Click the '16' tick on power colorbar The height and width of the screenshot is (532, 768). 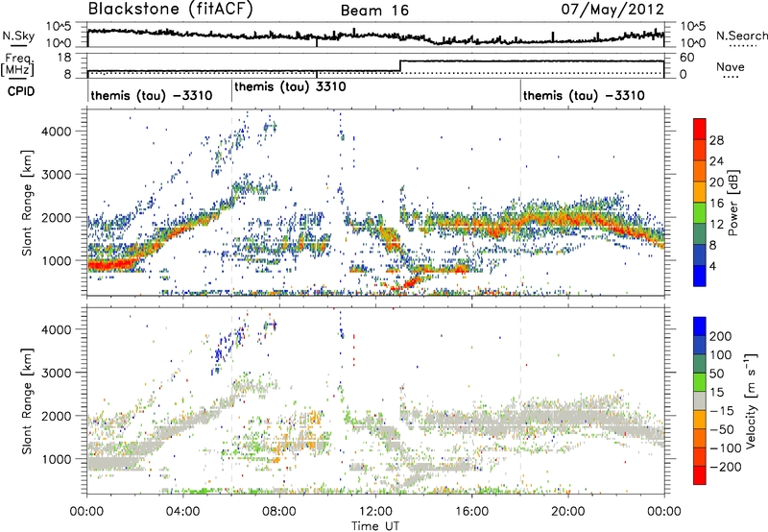tap(716, 204)
